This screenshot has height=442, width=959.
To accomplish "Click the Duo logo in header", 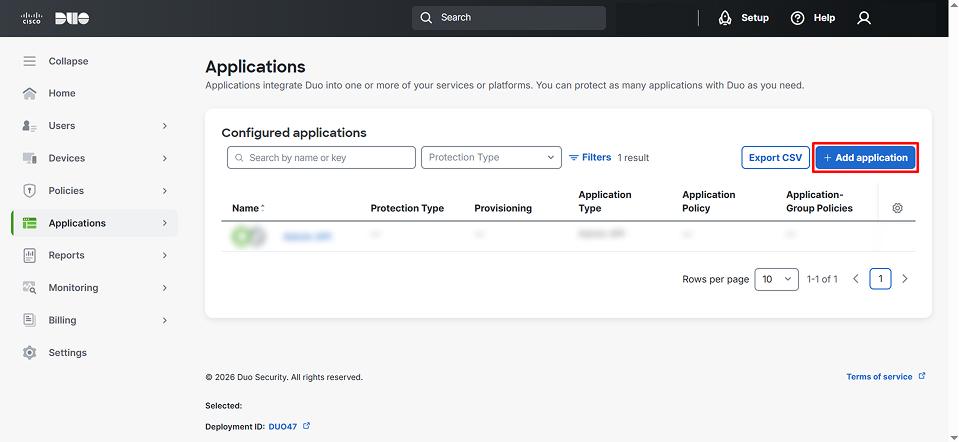I will click(72, 18).
